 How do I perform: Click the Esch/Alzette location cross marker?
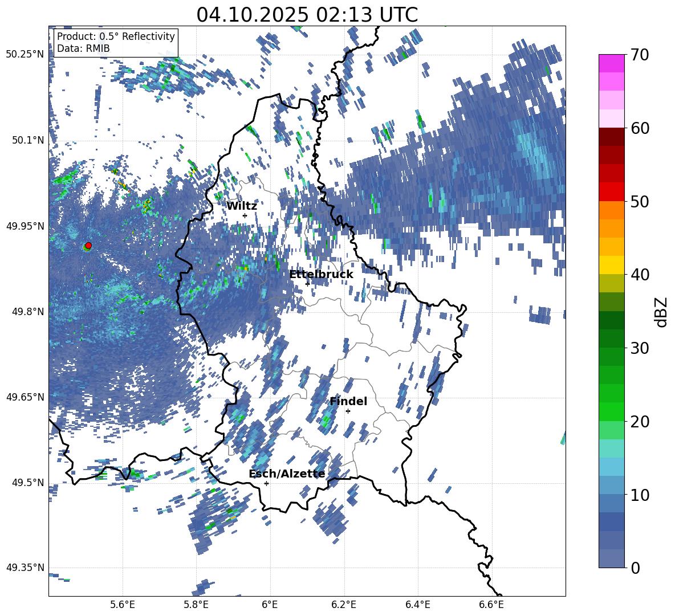pyautogui.click(x=266, y=483)
